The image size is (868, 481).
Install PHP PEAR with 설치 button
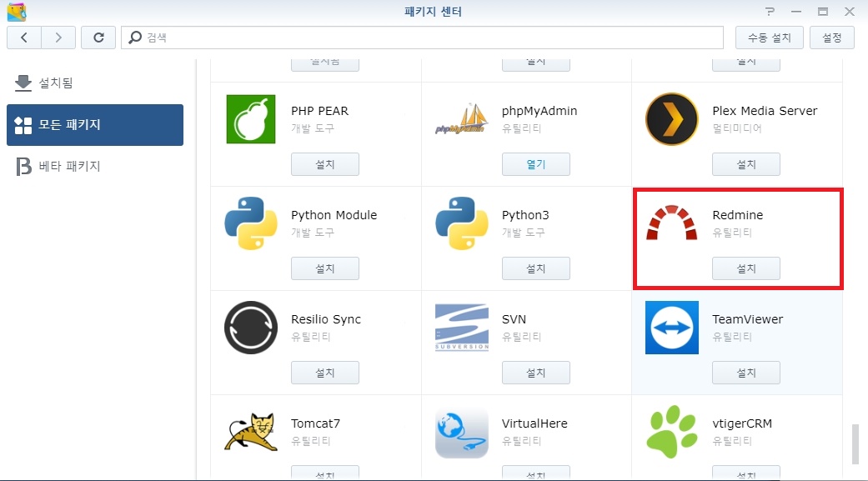point(325,164)
